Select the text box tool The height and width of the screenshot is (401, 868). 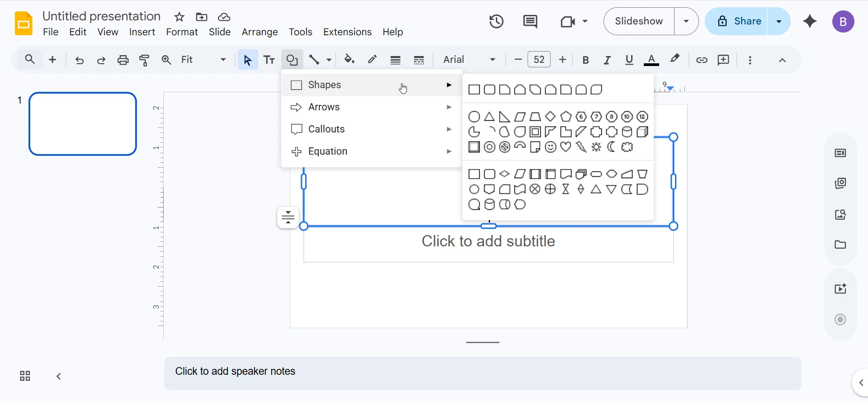pos(269,60)
